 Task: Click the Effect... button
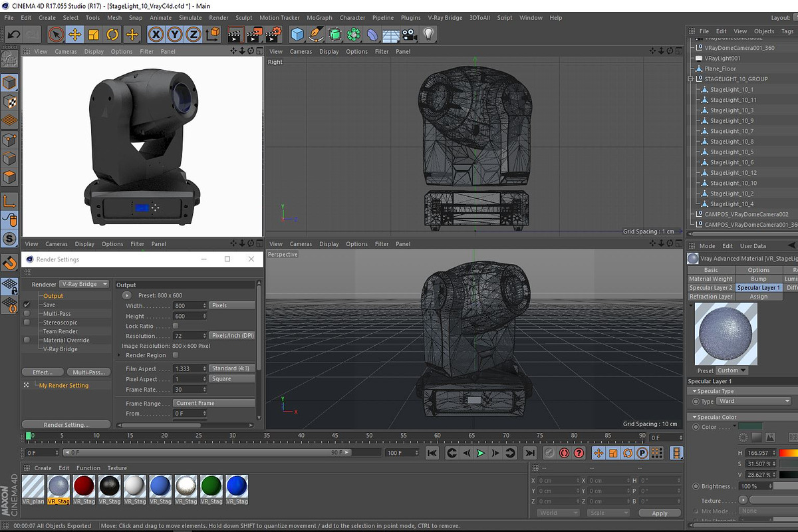[43, 372]
